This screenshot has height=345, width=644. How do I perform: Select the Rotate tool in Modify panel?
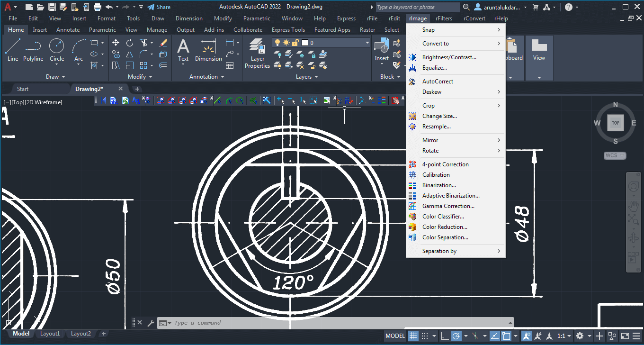(x=130, y=43)
